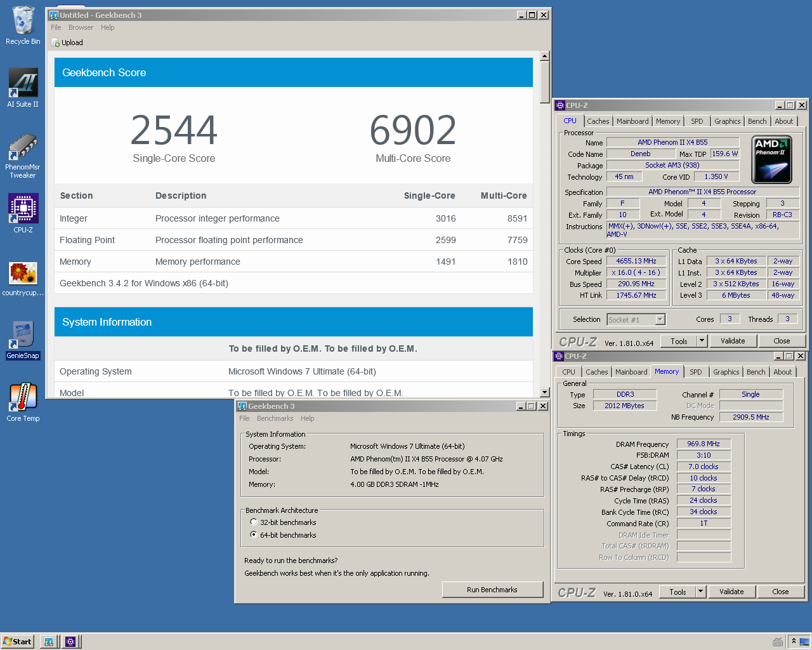
Task: Open the CPU-Z desktop shortcut
Action: click(x=23, y=213)
